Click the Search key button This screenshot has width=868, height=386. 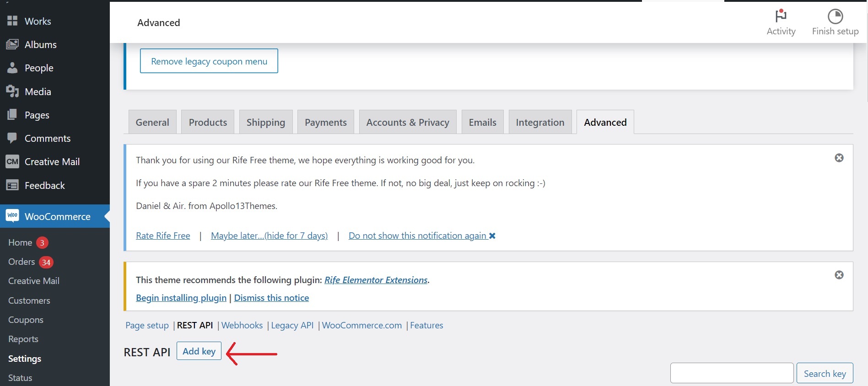(x=825, y=373)
